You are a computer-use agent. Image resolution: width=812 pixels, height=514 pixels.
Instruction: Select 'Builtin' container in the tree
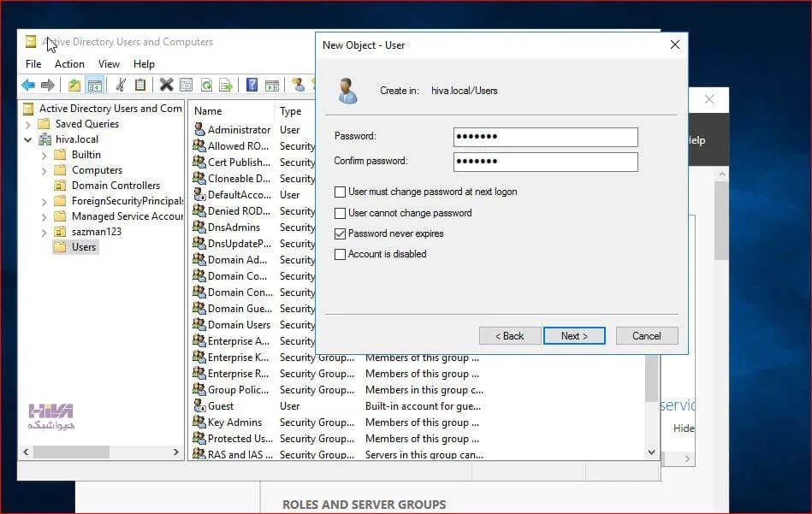pyautogui.click(x=86, y=155)
